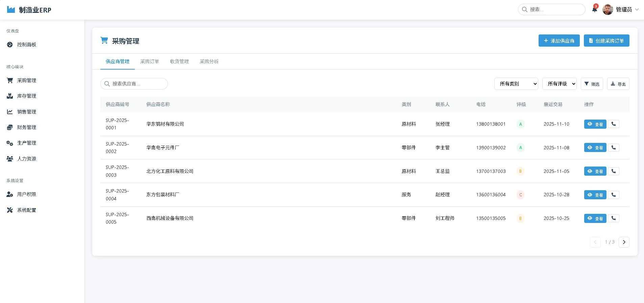Switch to the 采购订单 tab

[149, 61]
